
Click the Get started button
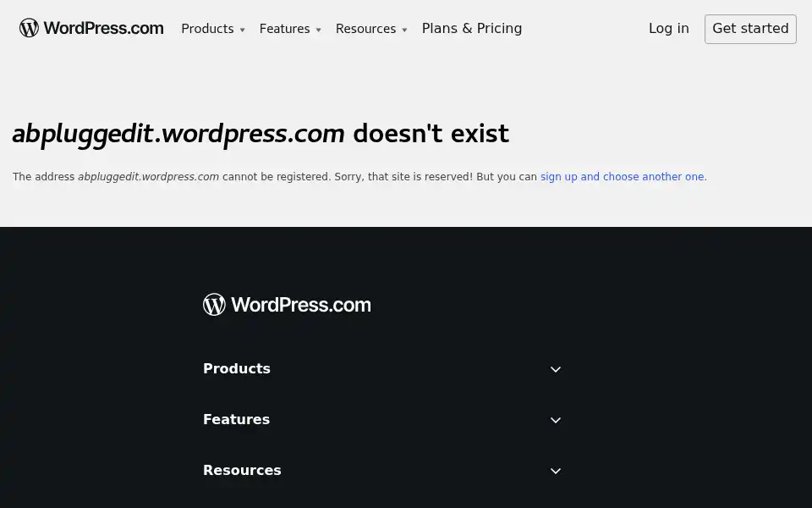click(750, 29)
